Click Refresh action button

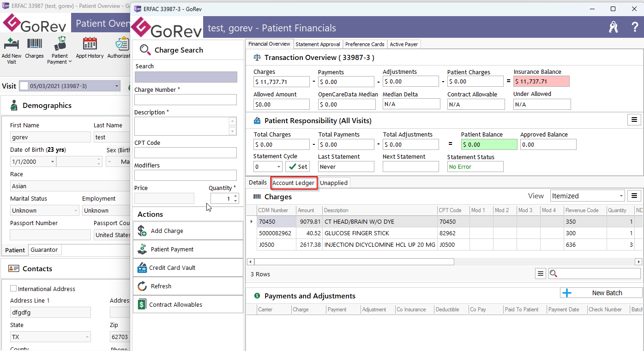[188, 286]
